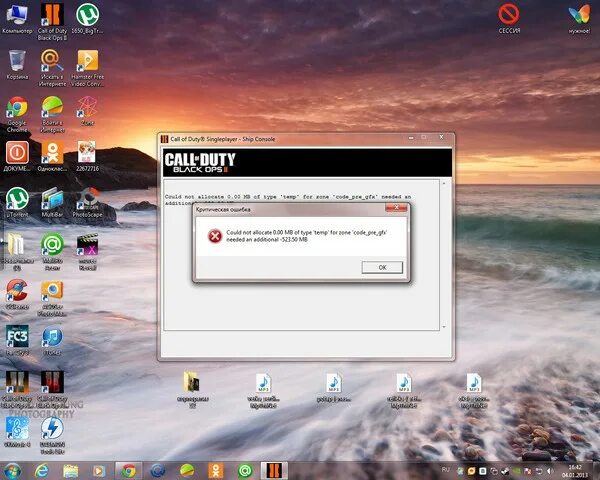Open Call of Duty Black Ops II desktop shortcut
The image size is (600, 480).
[x=52, y=22]
